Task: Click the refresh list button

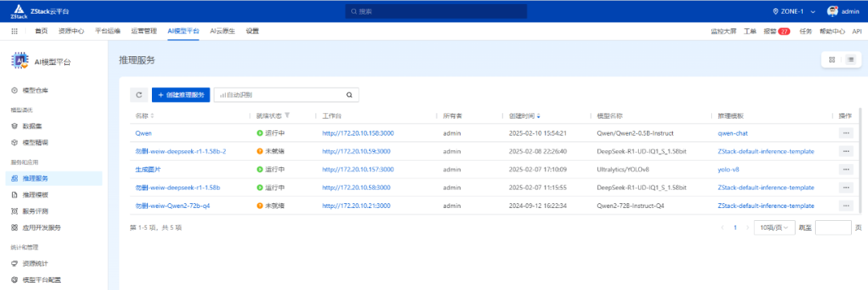Action: point(139,95)
